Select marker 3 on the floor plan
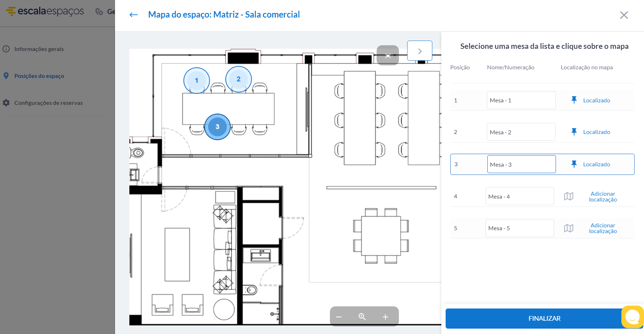Screen dimensions: 644x334 (x=217, y=127)
